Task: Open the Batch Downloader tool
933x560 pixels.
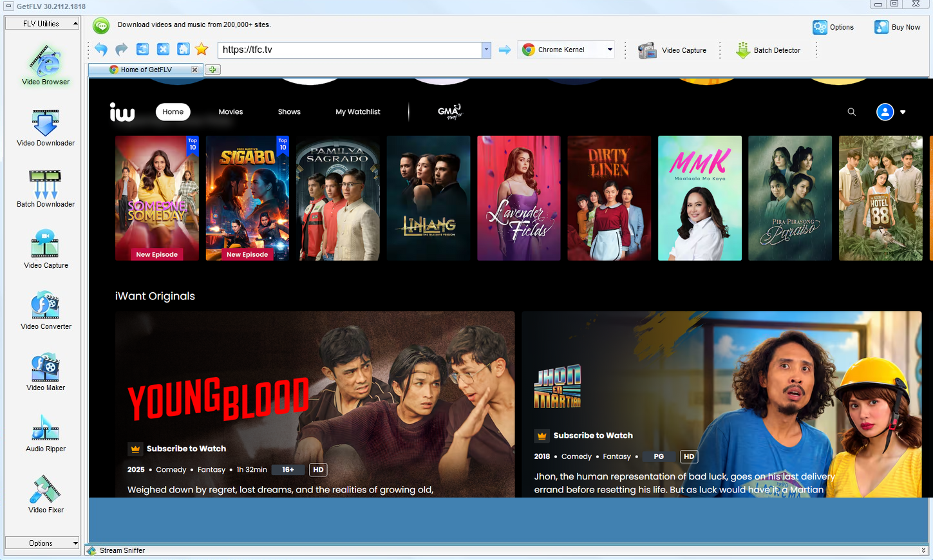Action: 46,188
